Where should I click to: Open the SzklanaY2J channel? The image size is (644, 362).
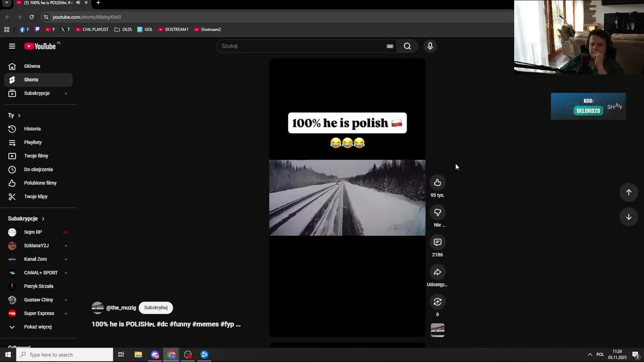point(38,246)
